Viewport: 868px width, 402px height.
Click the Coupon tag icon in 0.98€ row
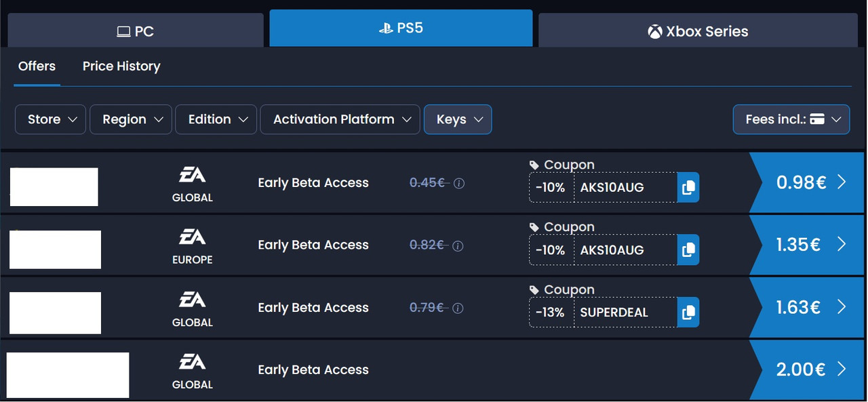click(534, 165)
